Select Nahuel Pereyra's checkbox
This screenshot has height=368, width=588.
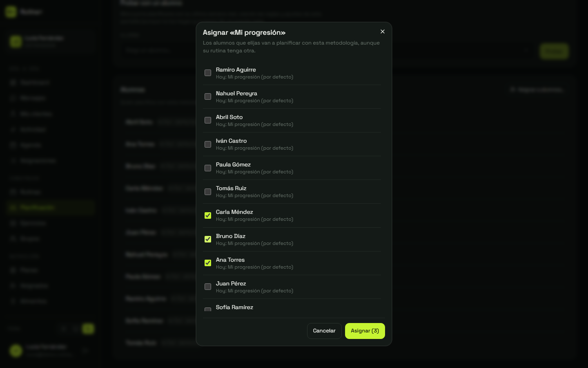[208, 96]
